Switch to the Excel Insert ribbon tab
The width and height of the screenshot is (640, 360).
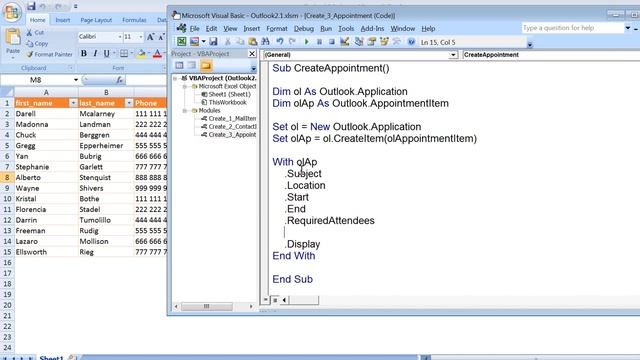[62, 20]
